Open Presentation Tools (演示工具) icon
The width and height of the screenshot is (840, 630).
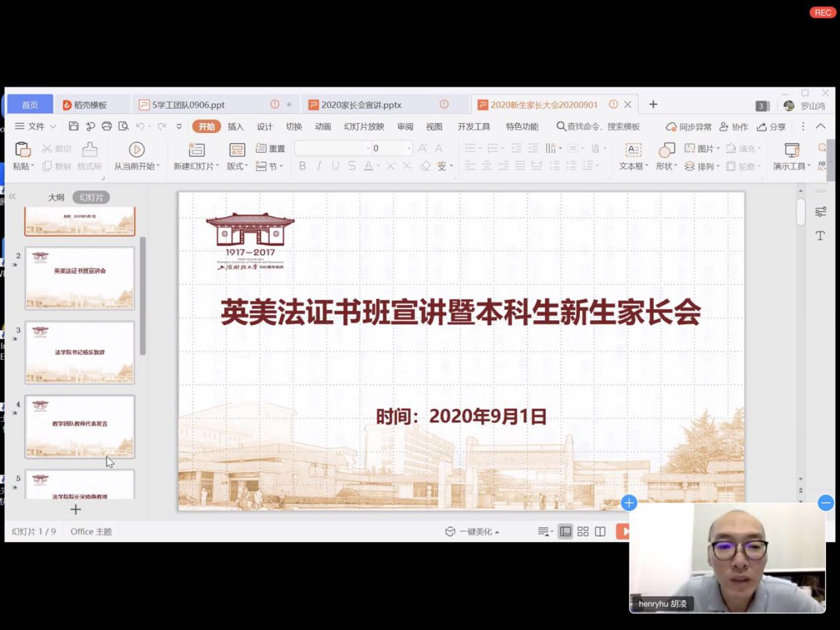pos(792,150)
